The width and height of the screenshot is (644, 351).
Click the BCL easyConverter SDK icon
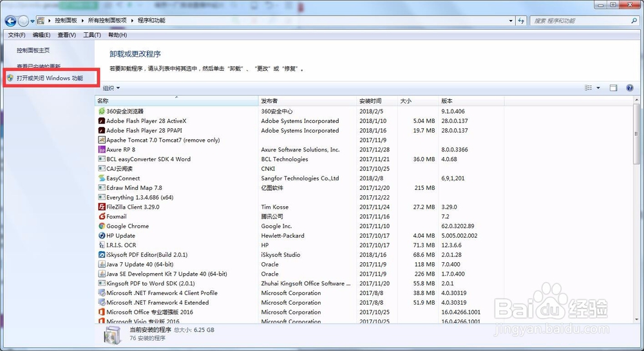point(102,159)
